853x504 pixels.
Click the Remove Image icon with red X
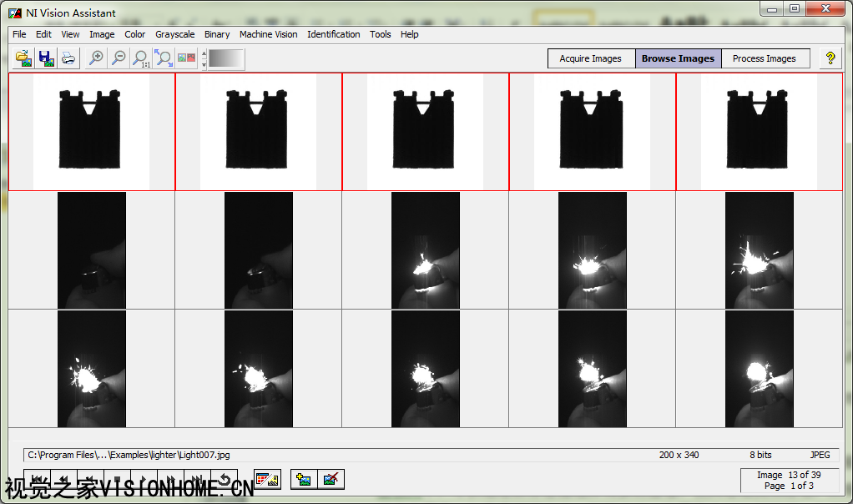pos(331,479)
